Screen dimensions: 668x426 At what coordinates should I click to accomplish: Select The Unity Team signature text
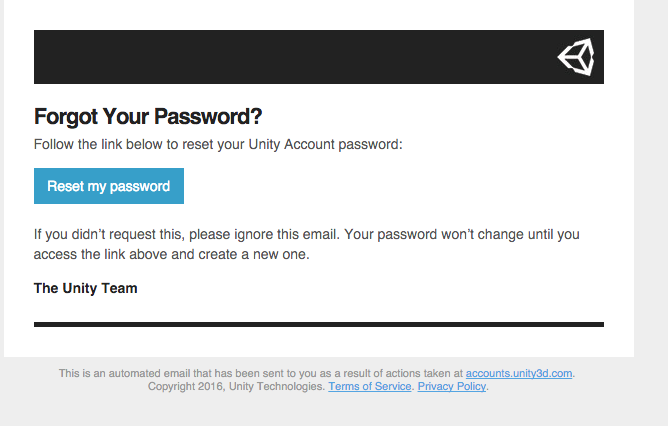(86, 288)
